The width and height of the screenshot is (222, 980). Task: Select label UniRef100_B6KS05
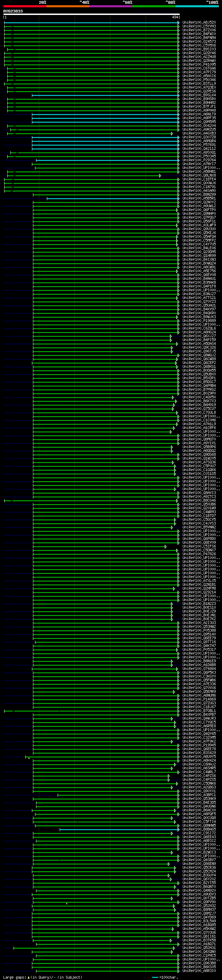[x=199, y=967]
